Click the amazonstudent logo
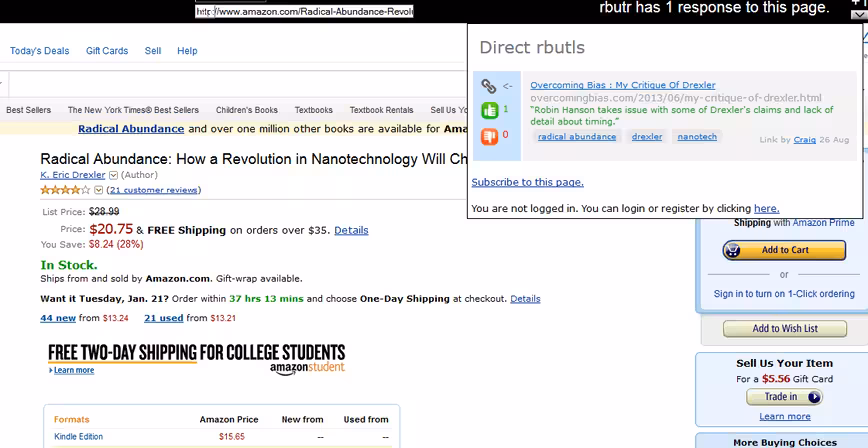 click(307, 368)
